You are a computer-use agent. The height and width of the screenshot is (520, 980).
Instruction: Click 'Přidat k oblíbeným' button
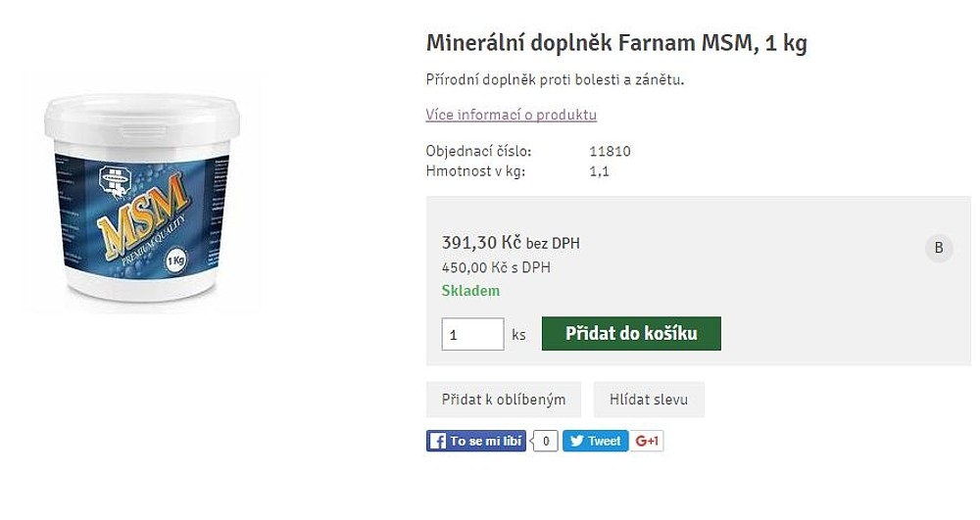point(503,400)
